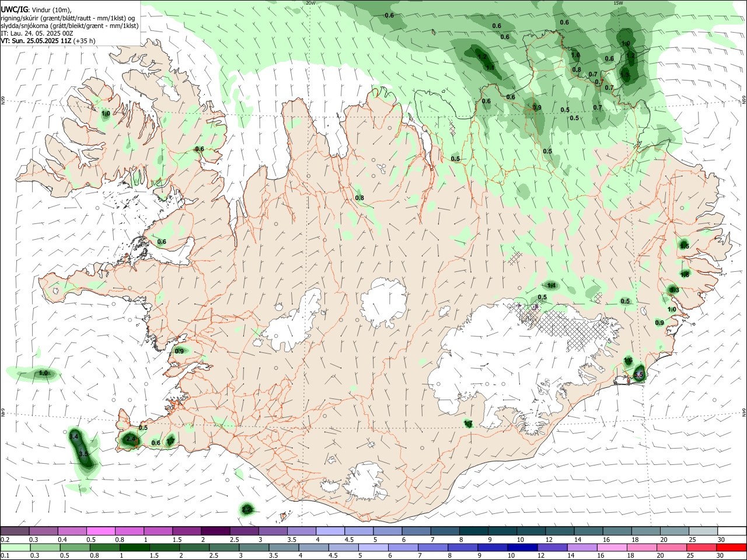Click the 'VT: Sun. 25.05.2025 11Z' valid time
747x560 pixels.
tap(36, 41)
